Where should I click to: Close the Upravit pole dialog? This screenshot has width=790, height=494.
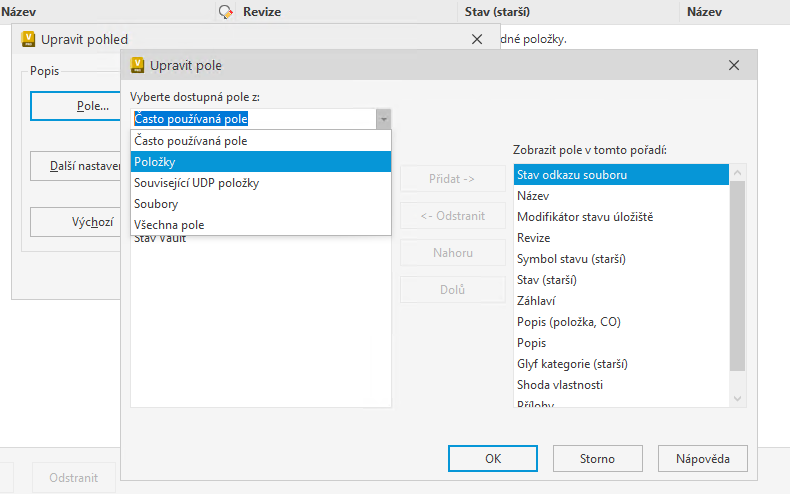(x=734, y=66)
